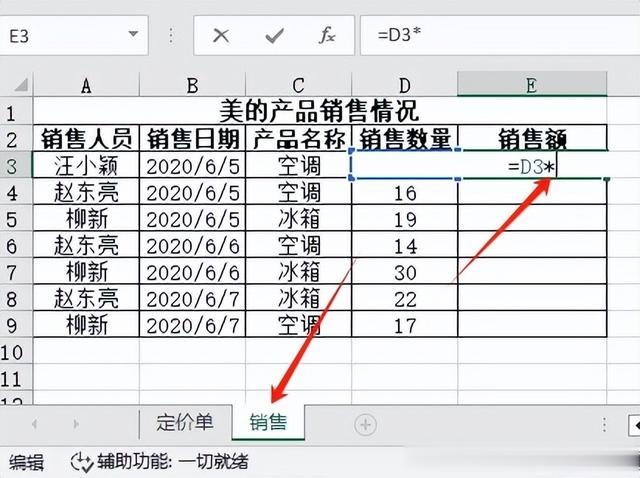The height and width of the screenshot is (478, 640).
Task: Click 冰箱 in row 5
Action: click(298, 219)
